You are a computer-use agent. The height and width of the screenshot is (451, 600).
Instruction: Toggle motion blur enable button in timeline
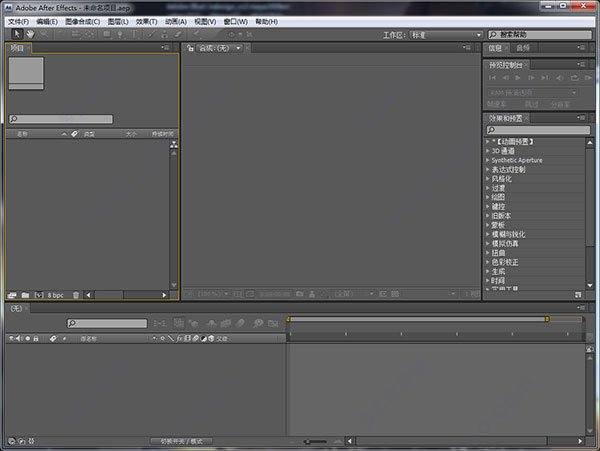(240, 324)
